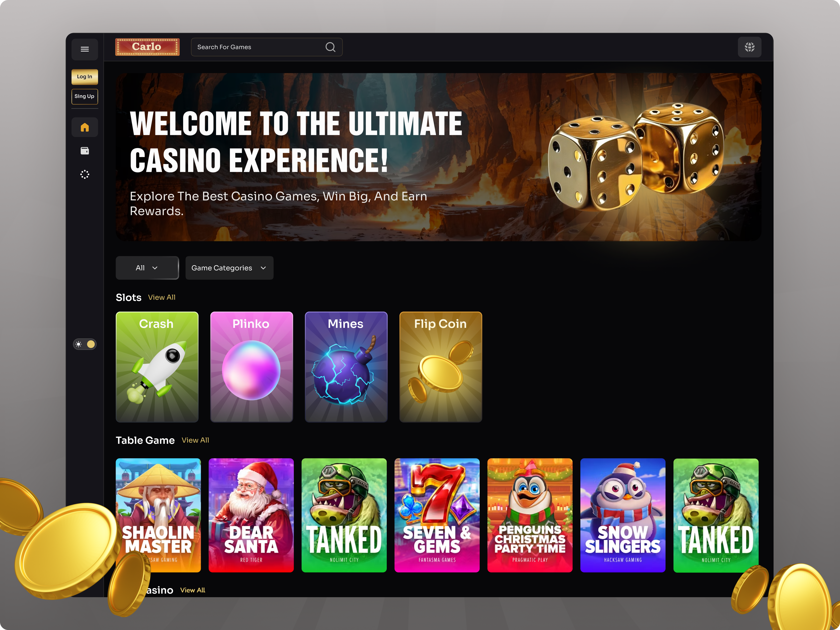Open View All next to Slots
This screenshot has height=630, width=840.
[161, 298]
